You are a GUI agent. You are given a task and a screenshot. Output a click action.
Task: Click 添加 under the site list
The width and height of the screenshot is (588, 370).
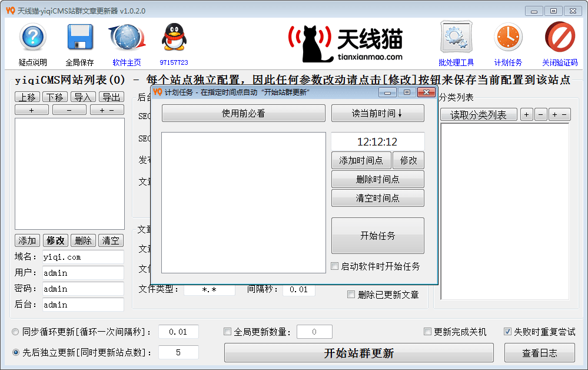click(x=28, y=240)
